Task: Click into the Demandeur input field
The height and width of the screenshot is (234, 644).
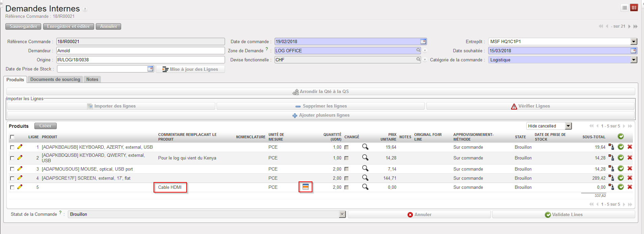Action: click(140, 51)
